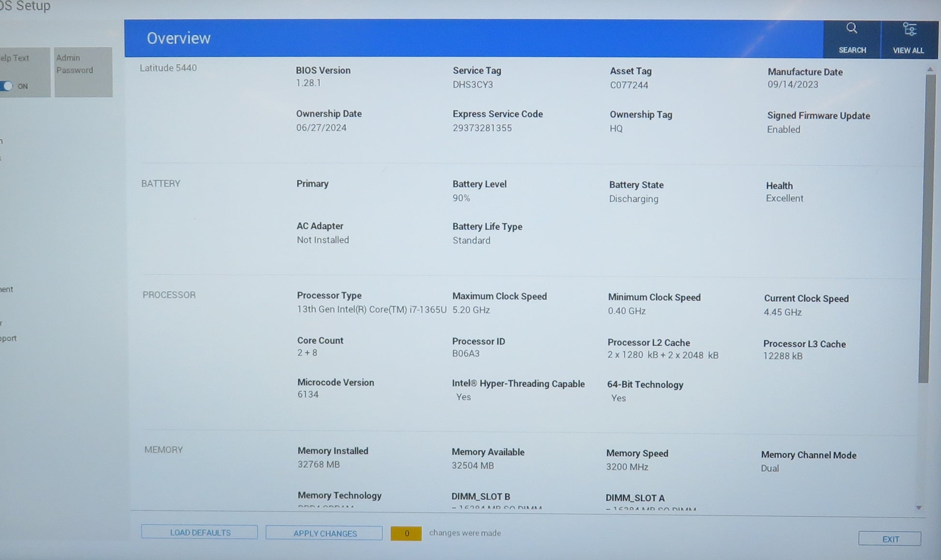Click the Apply Changes button
This screenshot has height=560, width=941.
(x=324, y=533)
